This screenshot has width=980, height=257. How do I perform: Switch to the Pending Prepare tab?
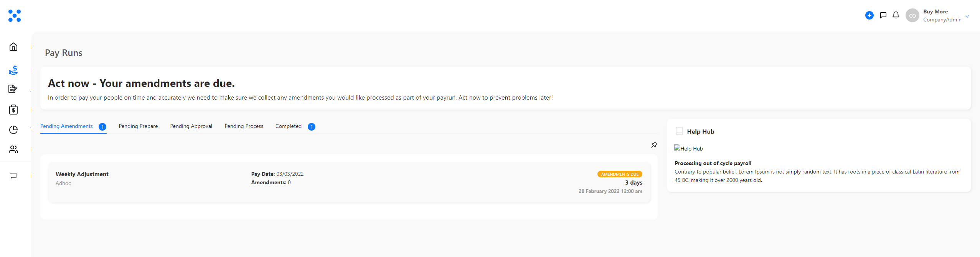click(x=138, y=126)
